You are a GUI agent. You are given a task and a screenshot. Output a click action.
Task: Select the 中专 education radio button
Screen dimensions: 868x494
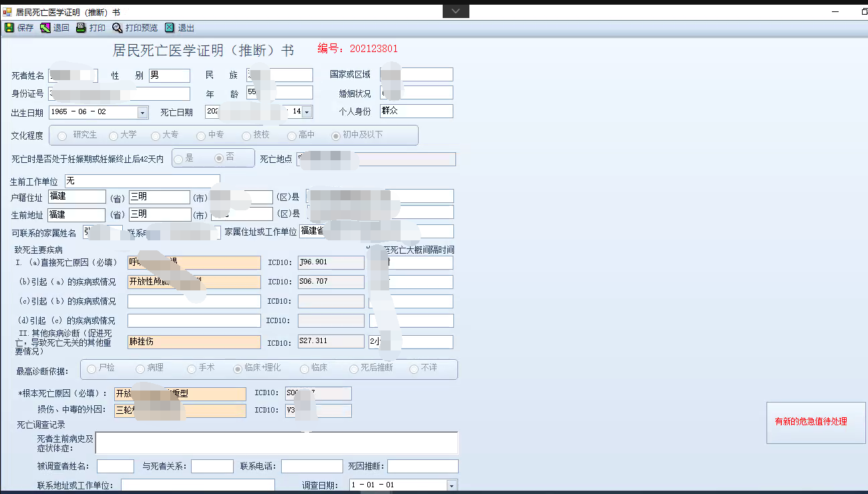pyautogui.click(x=201, y=136)
